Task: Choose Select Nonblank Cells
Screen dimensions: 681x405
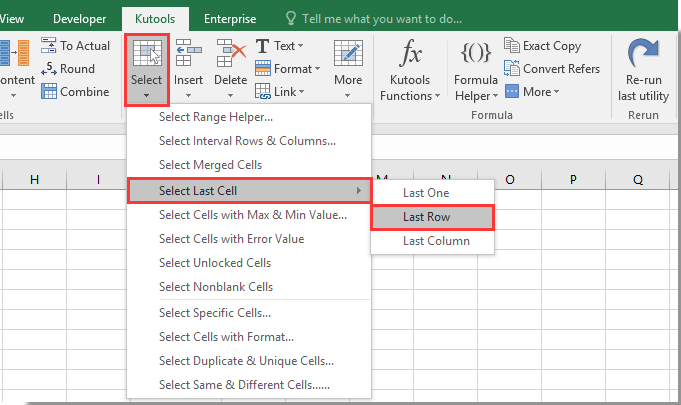Action: [249, 287]
